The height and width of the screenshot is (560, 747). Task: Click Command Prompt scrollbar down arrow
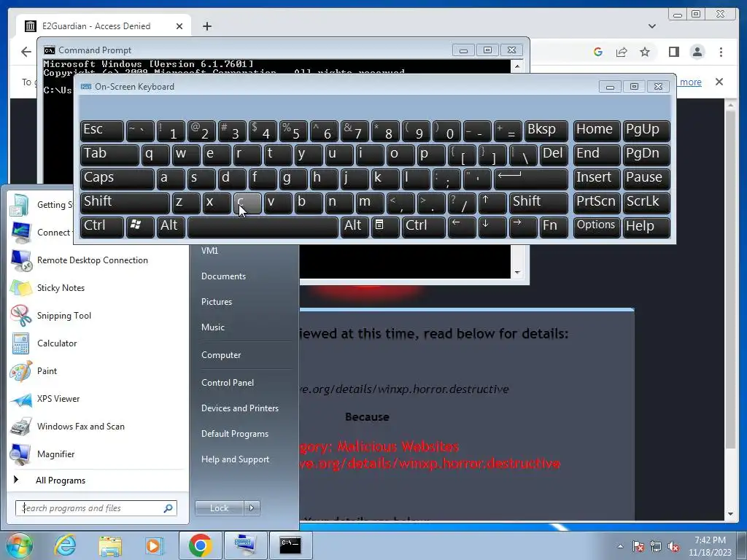(x=517, y=273)
